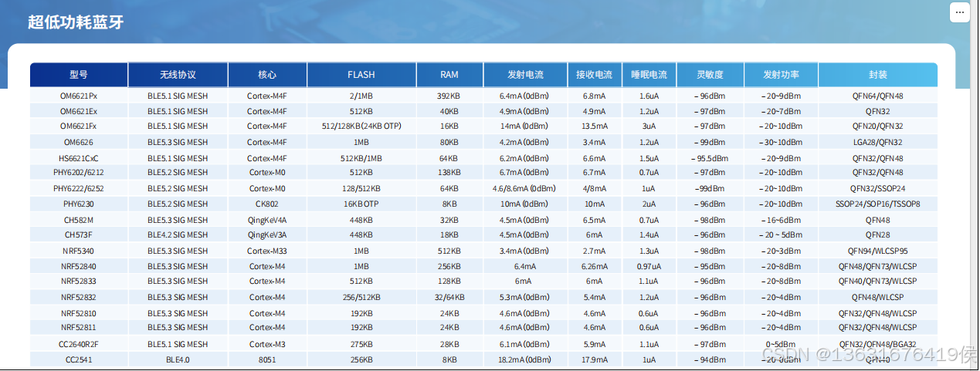Click the 3uA sleep current cell
The image size is (980, 371).
click(649, 126)
